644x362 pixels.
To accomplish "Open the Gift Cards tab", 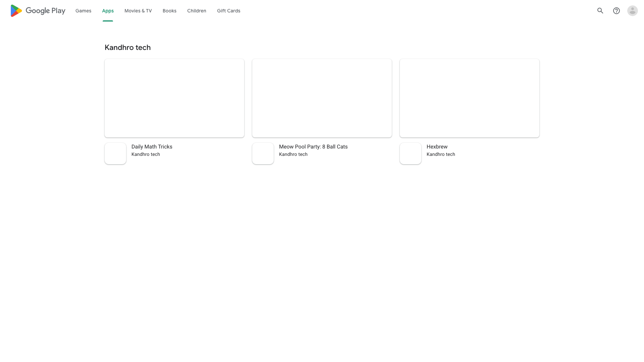I will click(x=229, y=11).
